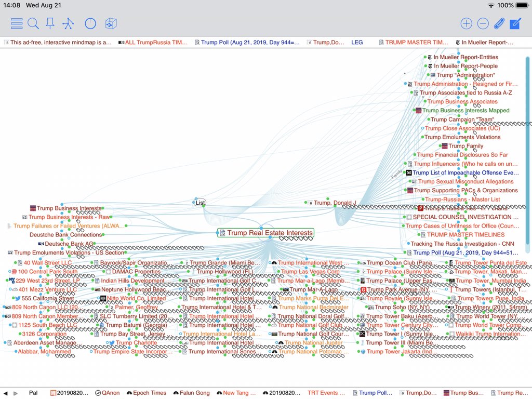Image resolution: width=532 pixels, height=399 pixels.
Task: Tap the Wi-Fi indicator in status bar
Action: click(490, 5)
